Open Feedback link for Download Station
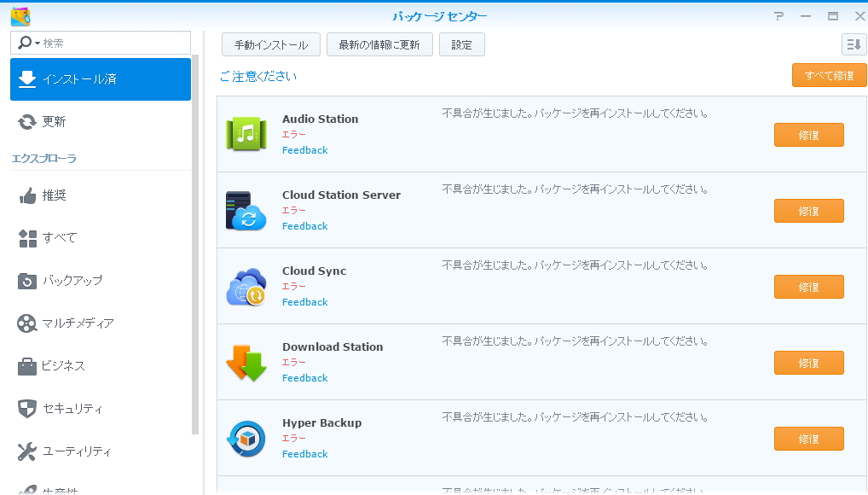 click(304, 378)
